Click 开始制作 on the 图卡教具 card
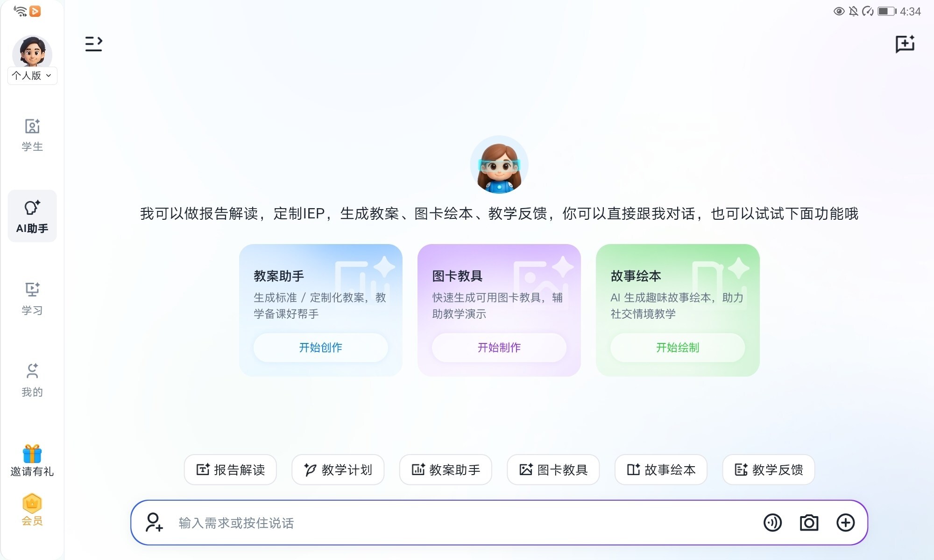The width and height of the screenshot is (934, 560). click(499, 348)
